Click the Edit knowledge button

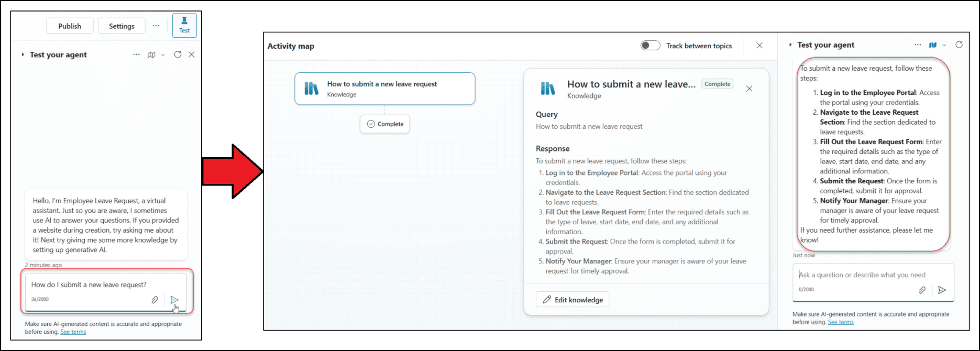572,300
